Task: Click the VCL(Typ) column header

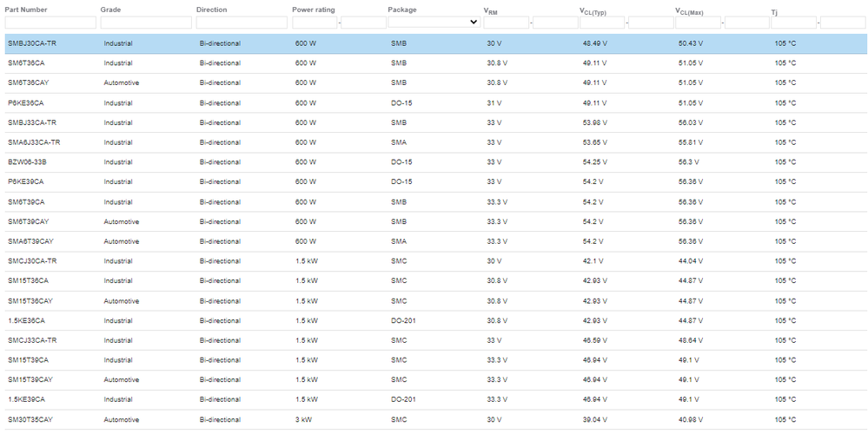Action: (x=593, y=11)
